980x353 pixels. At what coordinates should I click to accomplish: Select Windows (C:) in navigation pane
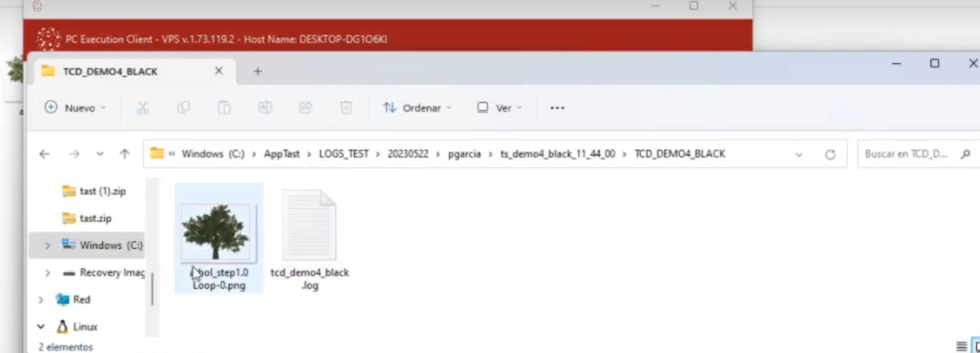pyautogui.click(x=102, y=245)
